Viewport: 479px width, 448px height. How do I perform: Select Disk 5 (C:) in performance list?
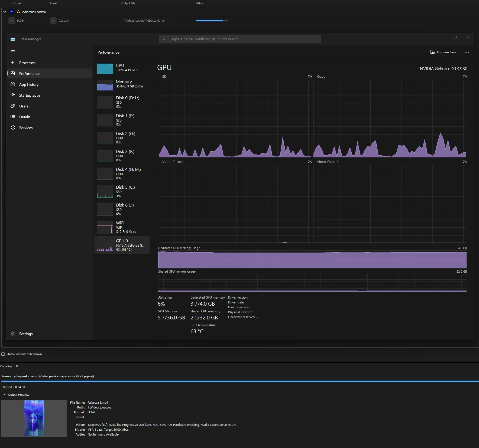point(122,191)
